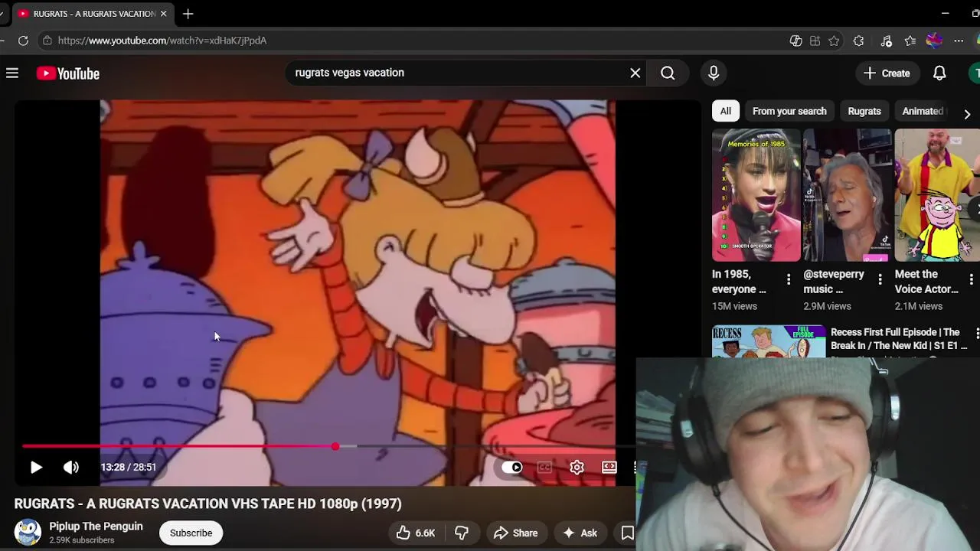Share this video
The width and height of the screenshot is (980, 551).
coord(515,533)
